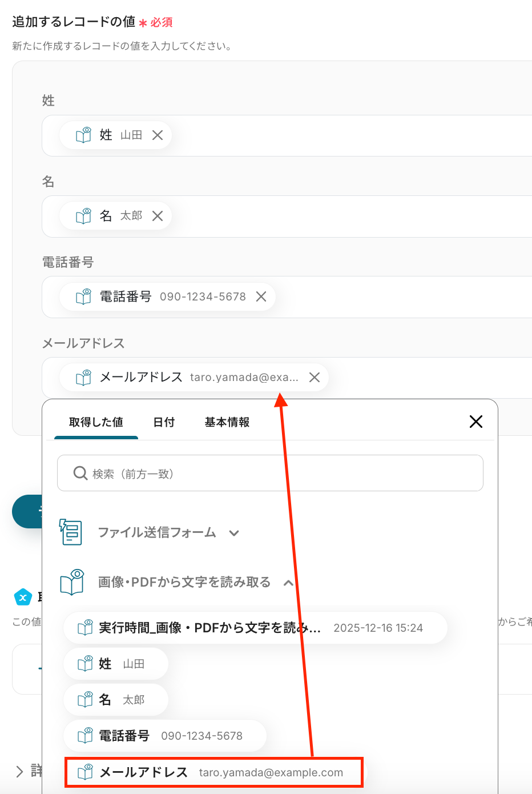Click the 電話番号 field label
This screenshot has width=532, height=794.
[x=68, y=262]
